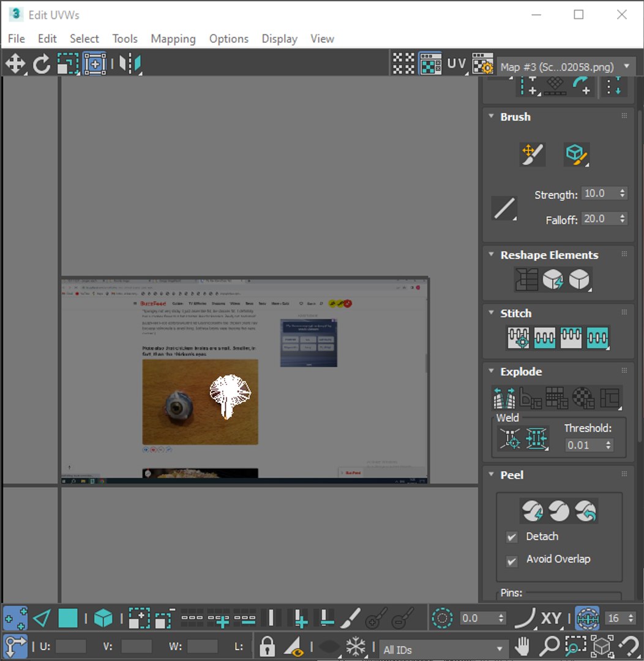Select the Rotate tool icon
Screen dimensions: 644x661
coord(42,64)
